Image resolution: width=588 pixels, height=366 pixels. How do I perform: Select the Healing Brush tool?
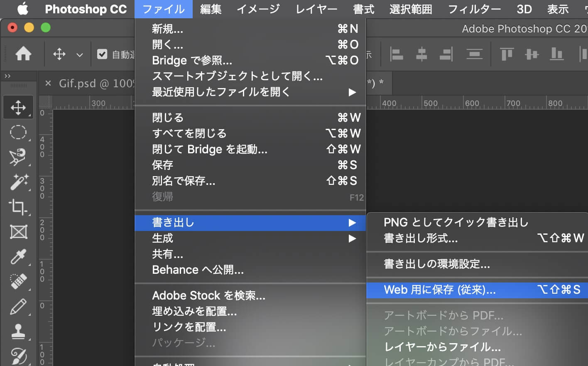tap(18, 281)
